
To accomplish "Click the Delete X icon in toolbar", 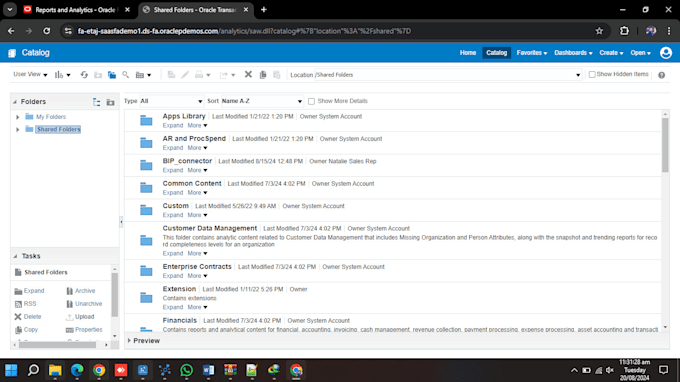I will pos(248,75).
